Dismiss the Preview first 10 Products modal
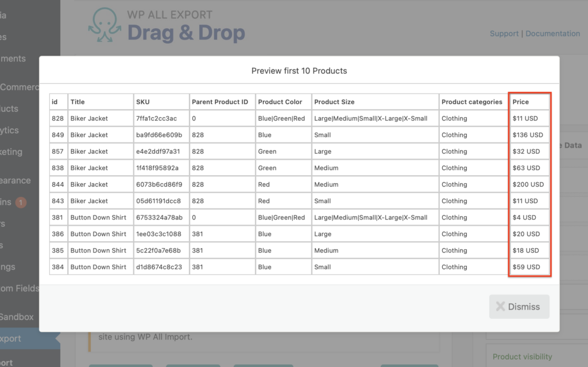 point(519,307)
